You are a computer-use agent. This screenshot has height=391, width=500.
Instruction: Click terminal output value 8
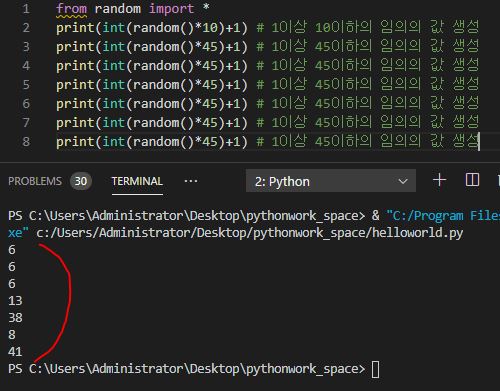(12, 335)
